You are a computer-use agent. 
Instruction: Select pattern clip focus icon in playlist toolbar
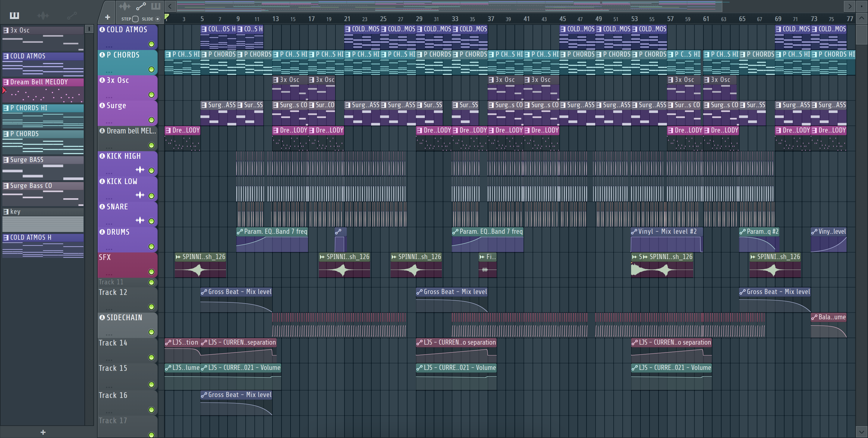(x=156, y=6)
